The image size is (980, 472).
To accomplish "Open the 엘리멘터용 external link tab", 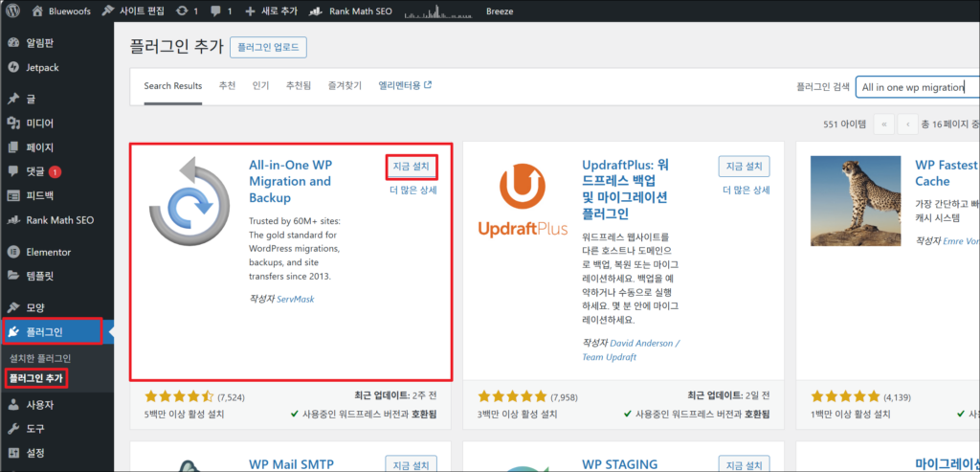I will (405, 85).
